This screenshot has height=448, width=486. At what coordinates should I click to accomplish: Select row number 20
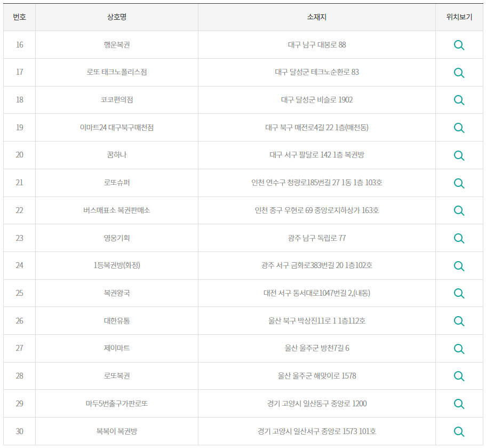[20, 155]
